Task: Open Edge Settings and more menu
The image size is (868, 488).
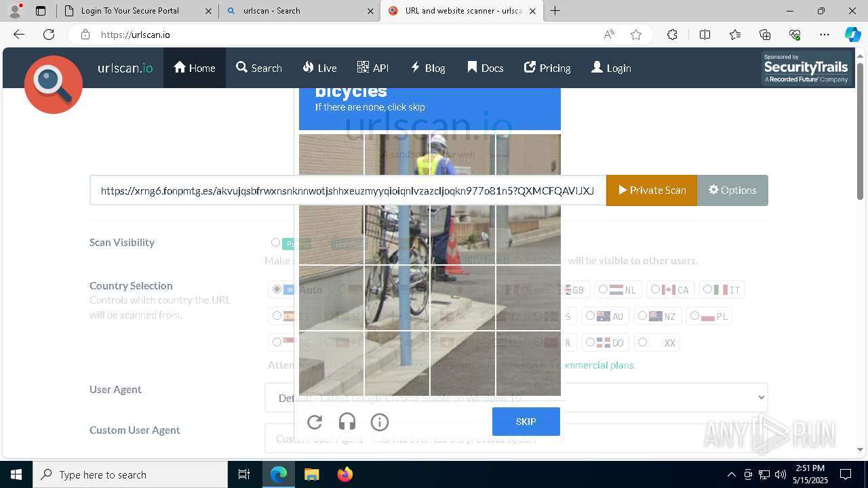Action: tap(825, 35)
